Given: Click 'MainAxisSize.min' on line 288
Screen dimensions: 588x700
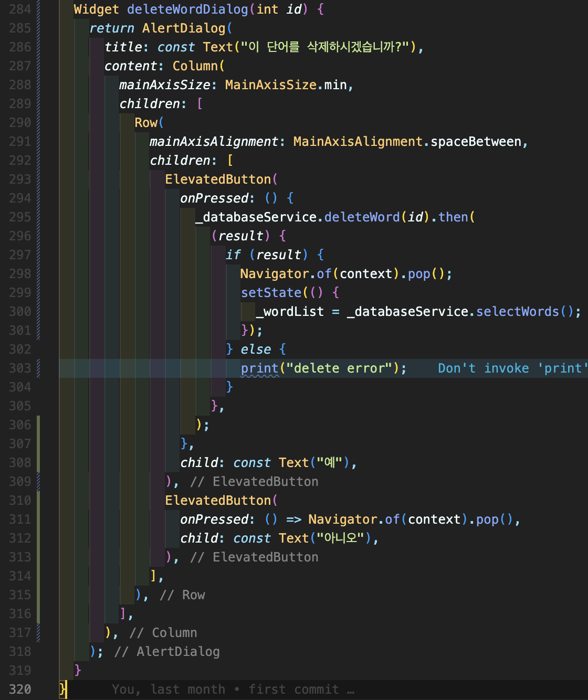Looking at the screenshot, I should [x=286, y=85].
